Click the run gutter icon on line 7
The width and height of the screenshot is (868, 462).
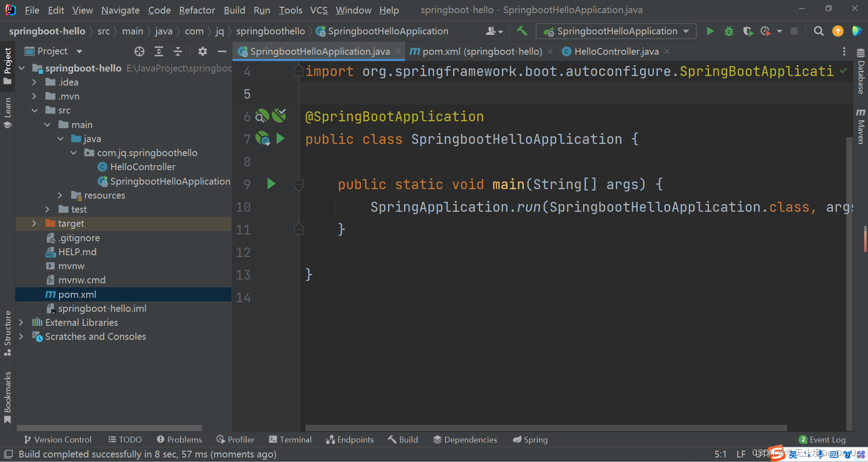[x=280, y=138]
